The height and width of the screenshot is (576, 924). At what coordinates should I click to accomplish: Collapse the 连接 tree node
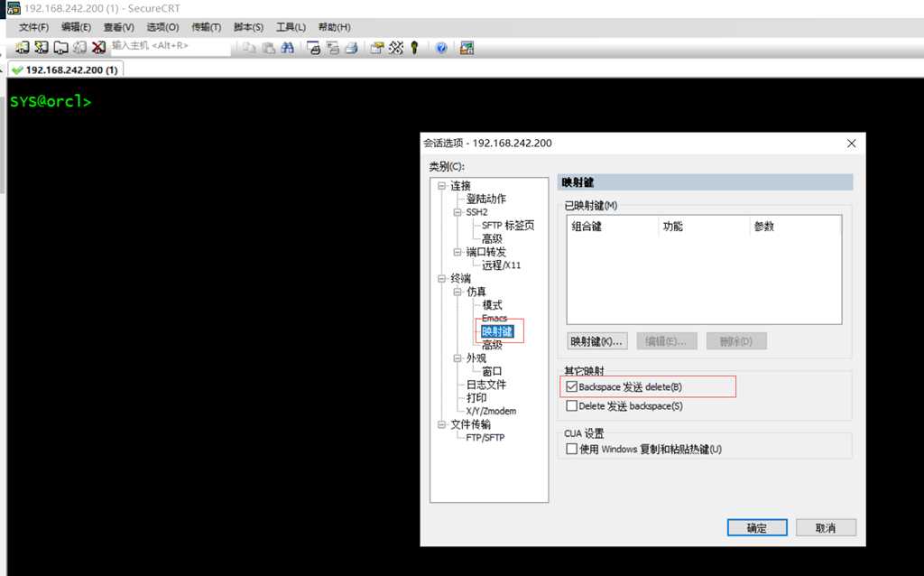click(x=441, y=186)
